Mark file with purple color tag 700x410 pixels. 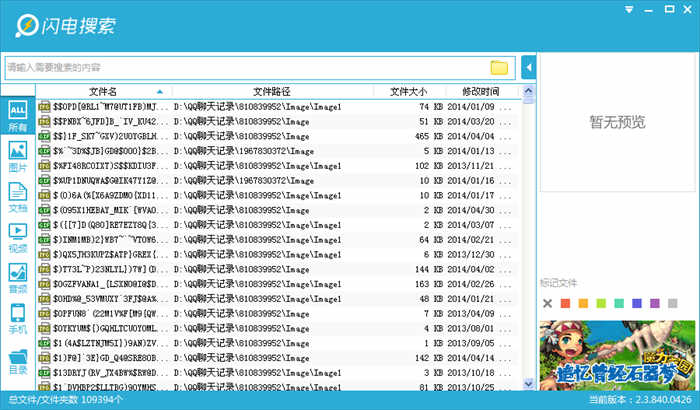pyautogui.click(x=655, y=304)
